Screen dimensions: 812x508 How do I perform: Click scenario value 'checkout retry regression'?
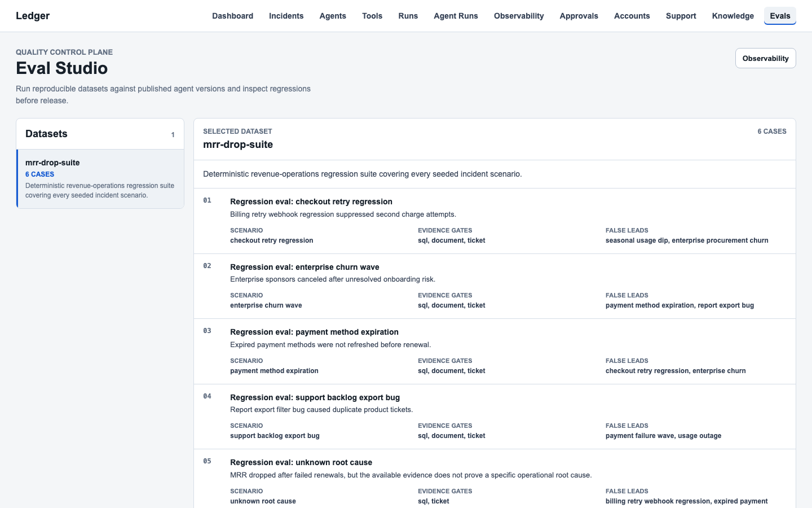coord(271,240)
